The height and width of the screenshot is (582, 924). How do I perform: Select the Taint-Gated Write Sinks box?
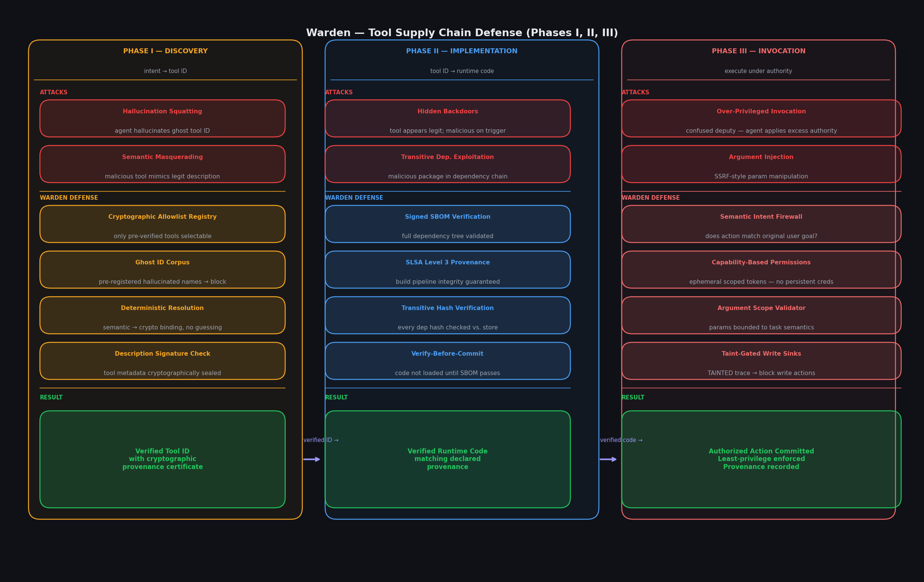click(x=761, y=361)
